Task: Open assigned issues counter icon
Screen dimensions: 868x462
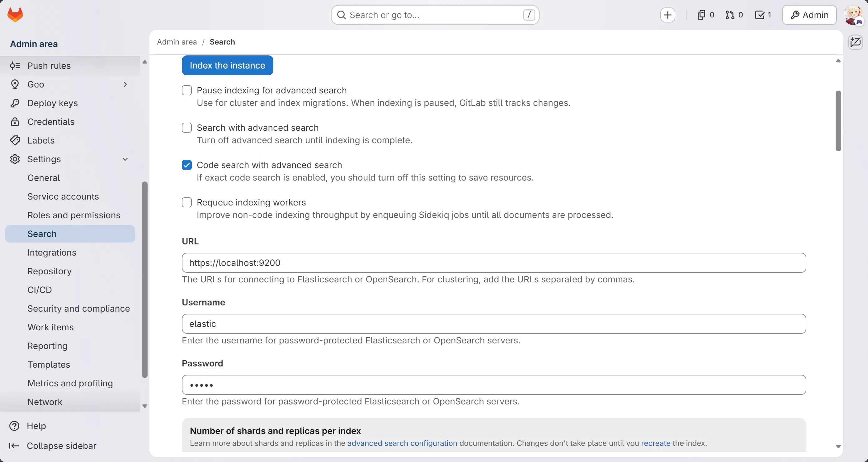Action: click(x=705, y=15)
